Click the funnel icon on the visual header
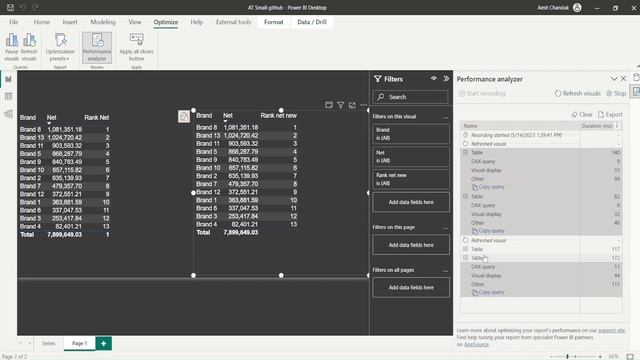640x360 pixels. pos(340,105)
